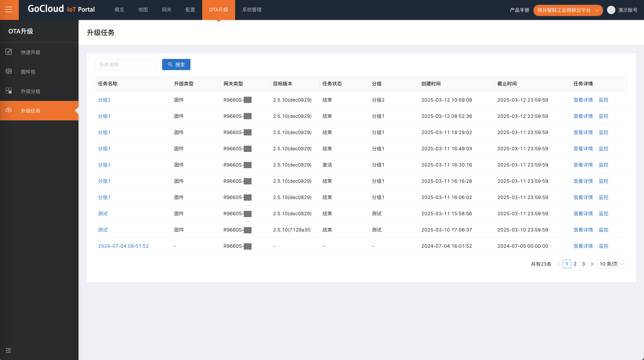Click the upgrade group grid icon
This screenshot has width=644, height=360.
click(9, 91)
